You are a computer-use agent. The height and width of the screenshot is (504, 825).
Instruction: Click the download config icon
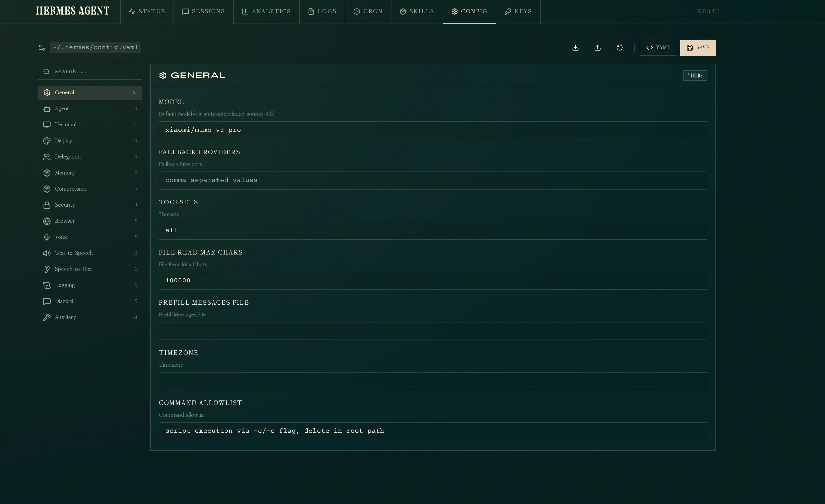tap(575, 47)
